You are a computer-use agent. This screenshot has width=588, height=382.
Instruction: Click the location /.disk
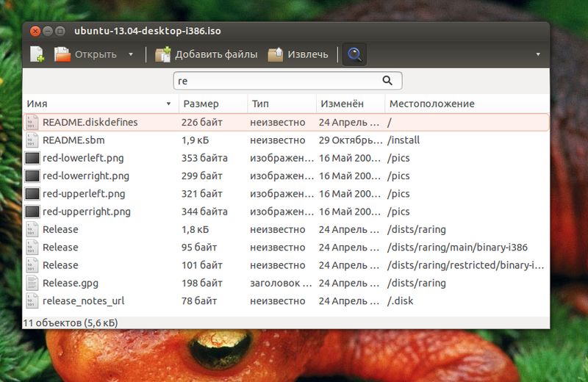400,301
